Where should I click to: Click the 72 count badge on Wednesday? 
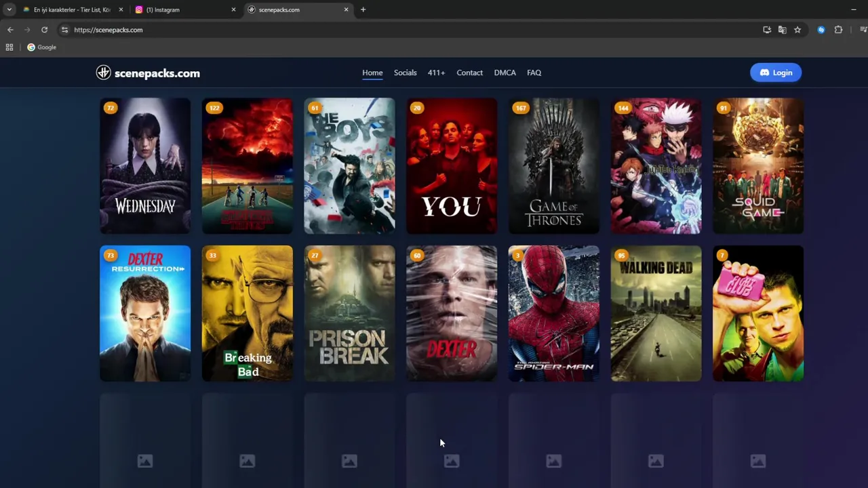pos(111,108)
